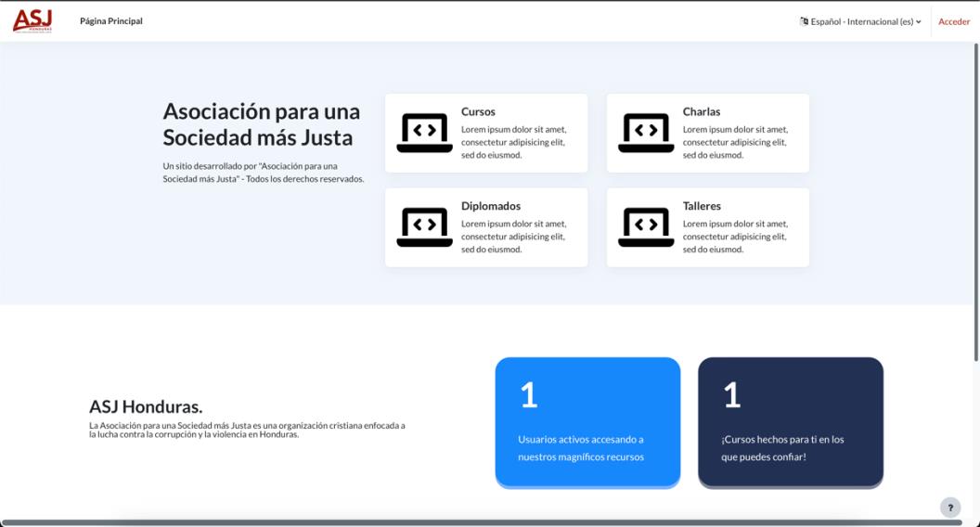This screenshot has width=980, height=527.
Task: Click the Acceder login link
Action: pos(954,21)
